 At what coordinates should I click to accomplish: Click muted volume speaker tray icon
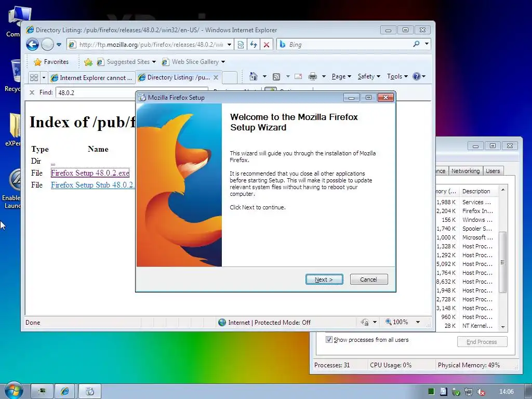pyautogui.click(x=481, y=392)
